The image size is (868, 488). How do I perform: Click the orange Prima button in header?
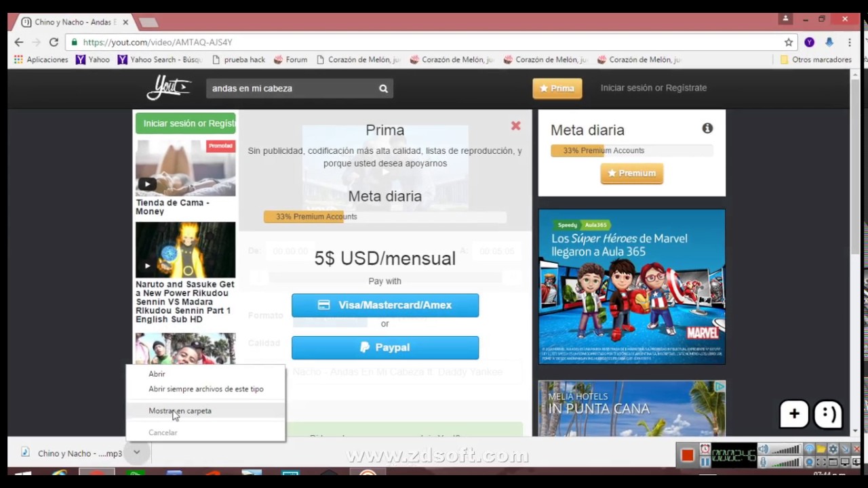click(557, 88)
